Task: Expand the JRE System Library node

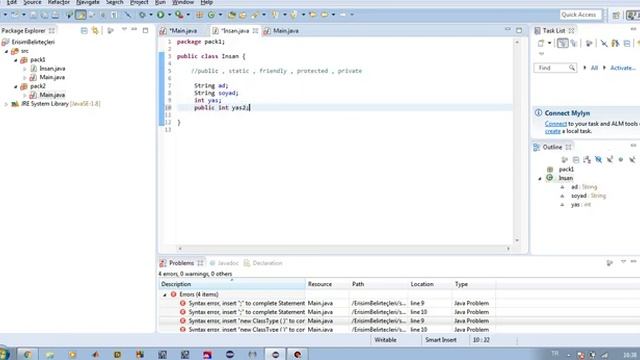Action: [6, 104]
